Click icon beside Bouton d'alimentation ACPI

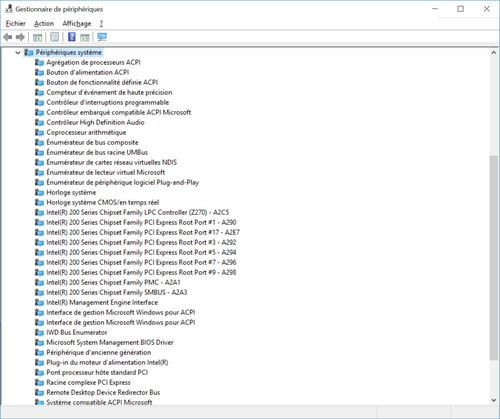point(40,73)
